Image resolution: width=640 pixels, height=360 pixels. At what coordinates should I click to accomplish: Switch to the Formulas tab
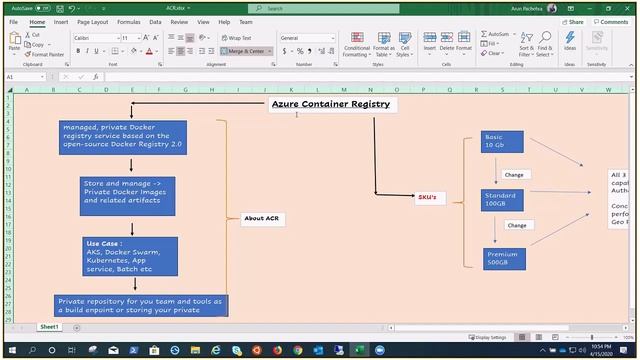[129, 22]
